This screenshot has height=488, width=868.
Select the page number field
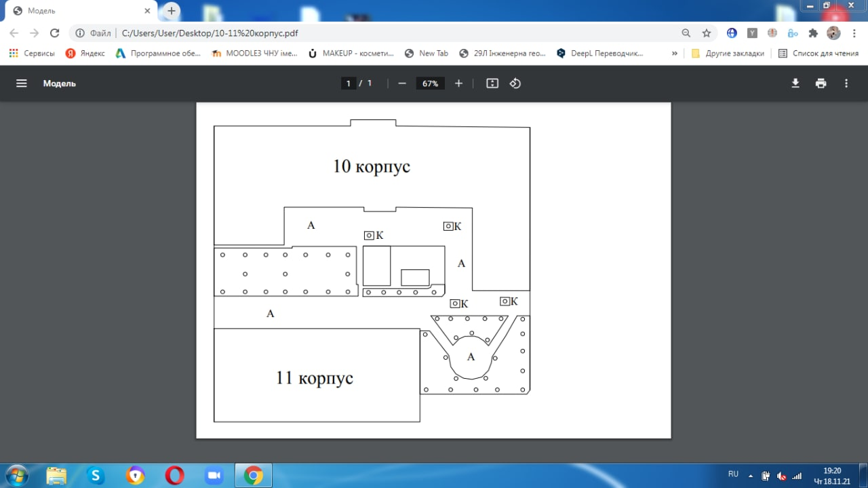[x=349, y=83]
